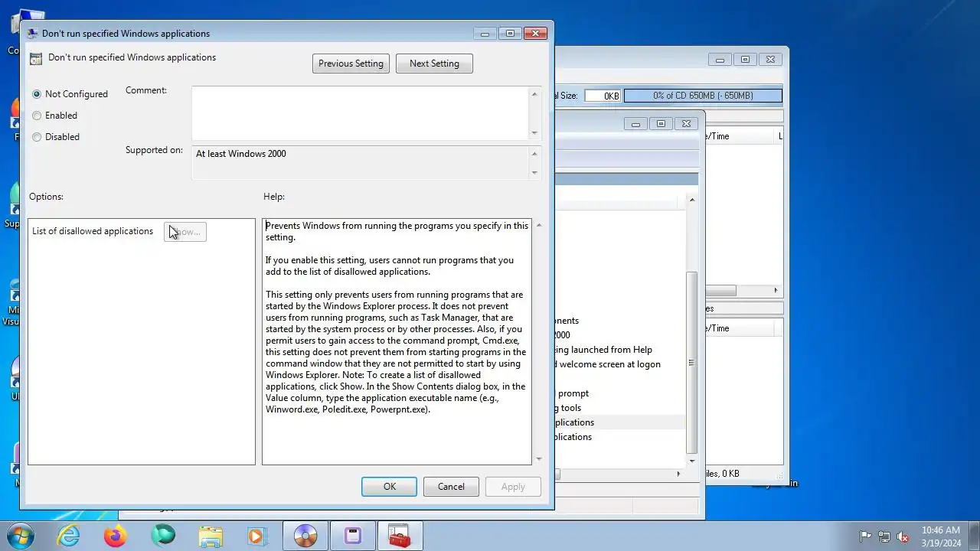Open the Action Center flag in tray
The width and height of the screenshot is (980, 551).
[x=866, y=536]
